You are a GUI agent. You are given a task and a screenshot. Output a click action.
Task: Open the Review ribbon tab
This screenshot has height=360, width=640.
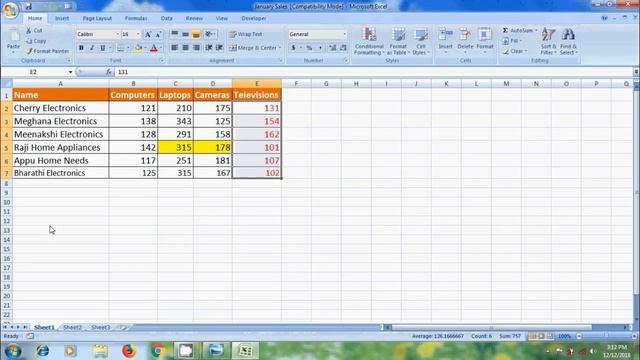coord(194,18)
